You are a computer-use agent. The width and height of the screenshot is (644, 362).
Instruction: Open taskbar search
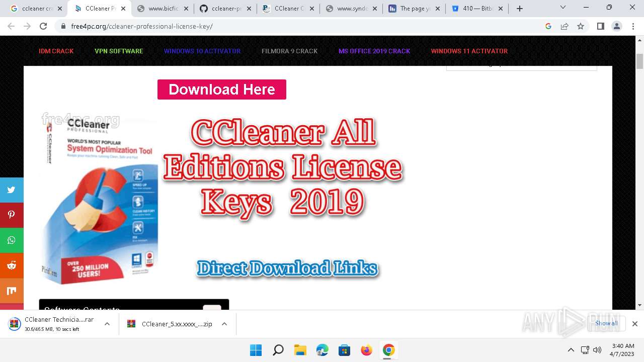tap(278, 350)
